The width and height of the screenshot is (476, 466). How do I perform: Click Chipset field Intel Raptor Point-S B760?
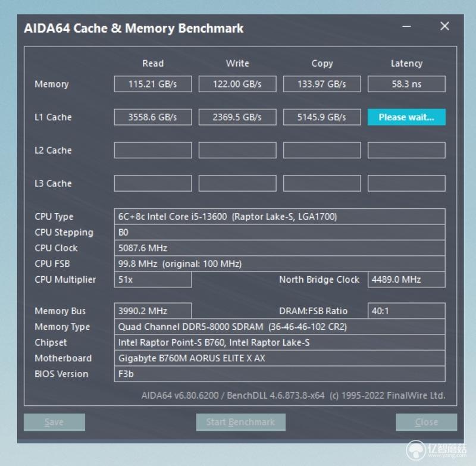(x=280, y=342)
